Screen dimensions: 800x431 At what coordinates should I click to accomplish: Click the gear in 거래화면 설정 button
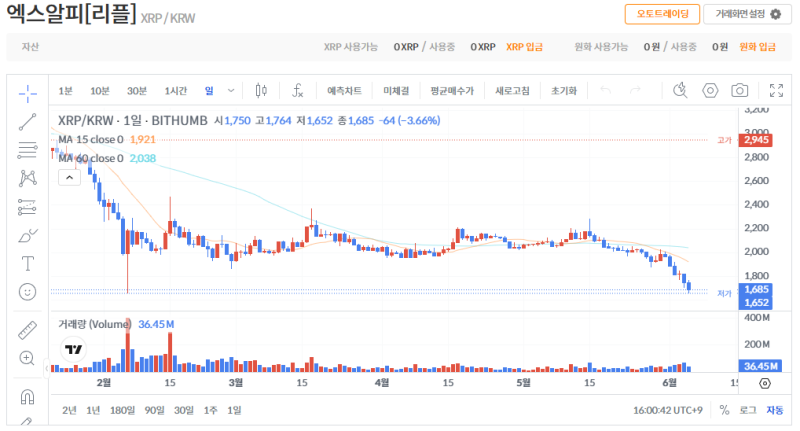[776, 14]
